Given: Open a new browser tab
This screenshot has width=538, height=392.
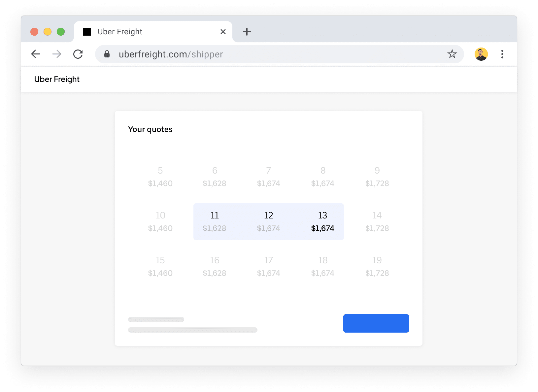Looking at the screenshot, I should (247, 32).
